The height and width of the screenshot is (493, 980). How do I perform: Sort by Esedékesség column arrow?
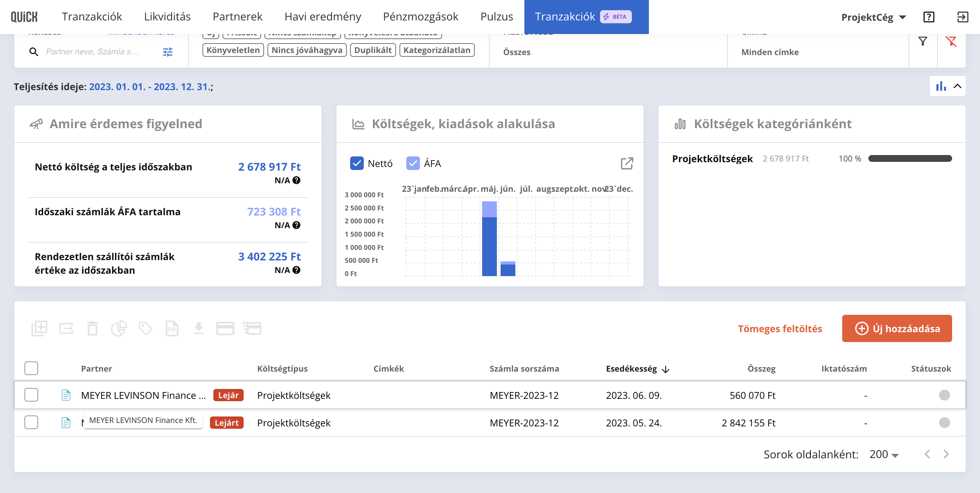(x=665, y=369)
